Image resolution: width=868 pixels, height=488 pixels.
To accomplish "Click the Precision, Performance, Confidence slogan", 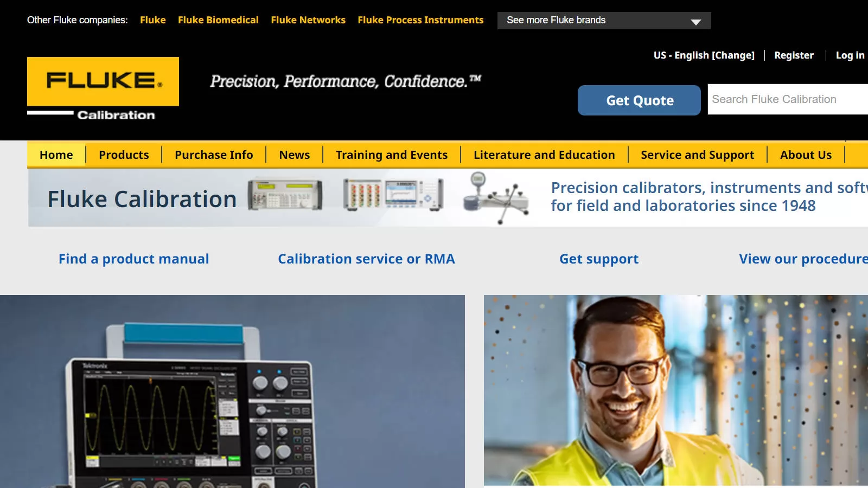I will (346, 81).
